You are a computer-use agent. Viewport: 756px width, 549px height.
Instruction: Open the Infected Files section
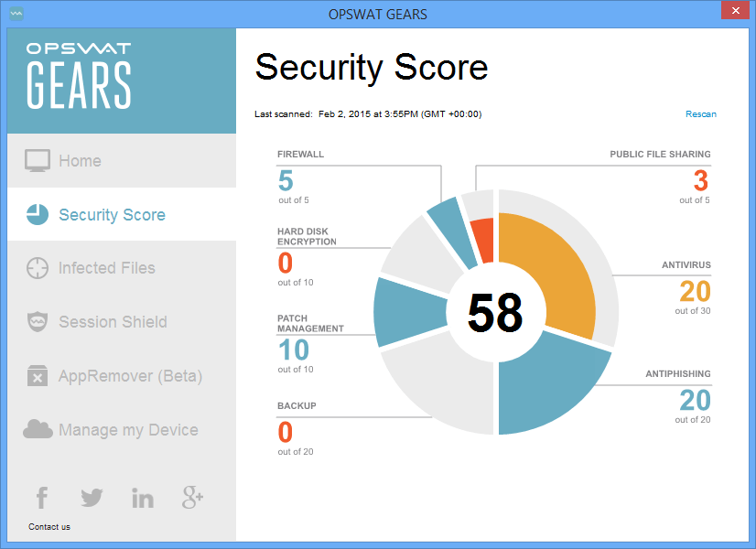[122, 268]
